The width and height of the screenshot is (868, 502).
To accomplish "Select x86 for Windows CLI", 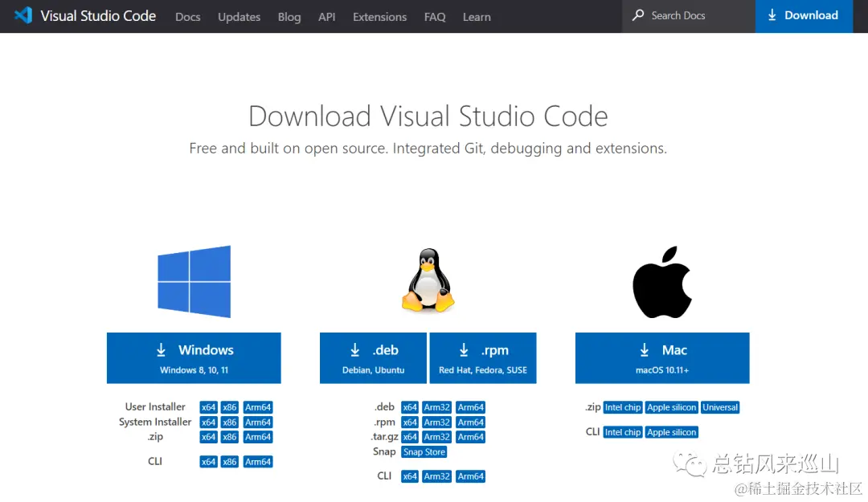I will pyautogui.click(x=229, y=462).
